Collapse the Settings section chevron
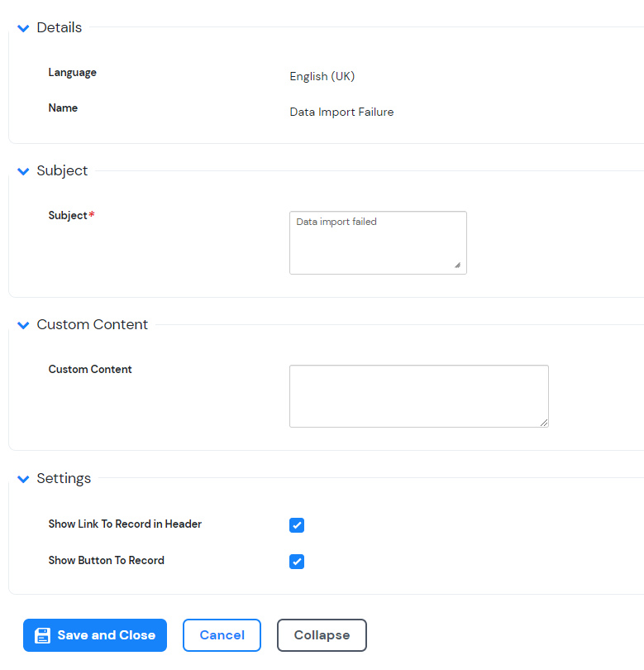The width and height of the screenshot is (644, 670). (x=23, y=480)
